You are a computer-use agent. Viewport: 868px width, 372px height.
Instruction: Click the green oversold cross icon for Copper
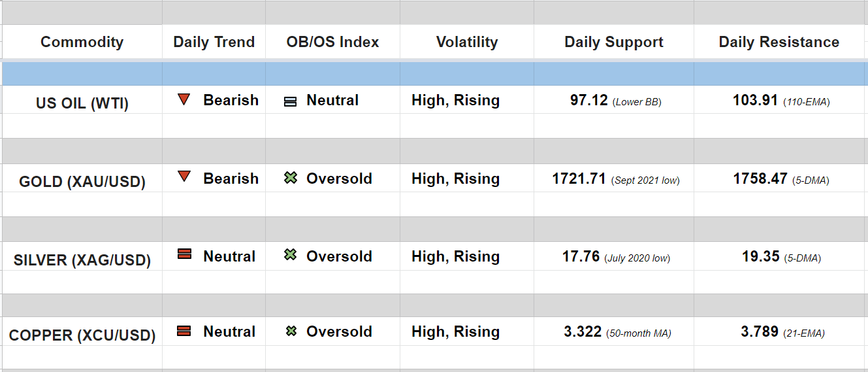point(291,331)
